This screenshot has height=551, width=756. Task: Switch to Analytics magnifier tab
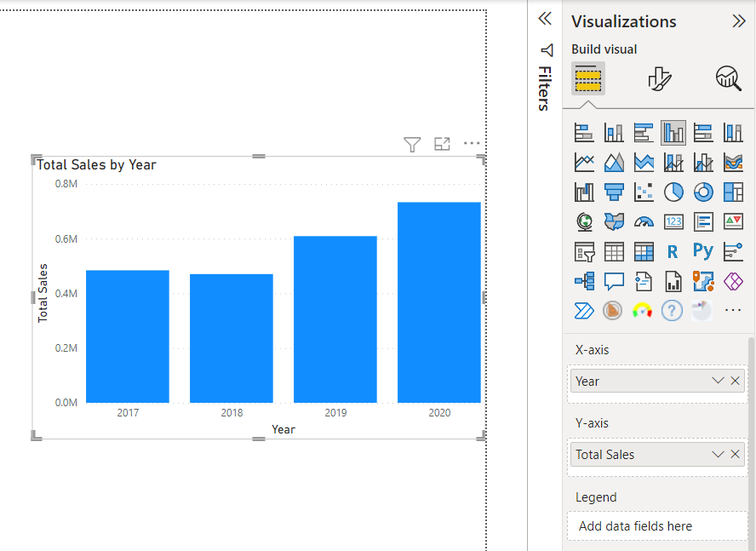tap(729, 78)
